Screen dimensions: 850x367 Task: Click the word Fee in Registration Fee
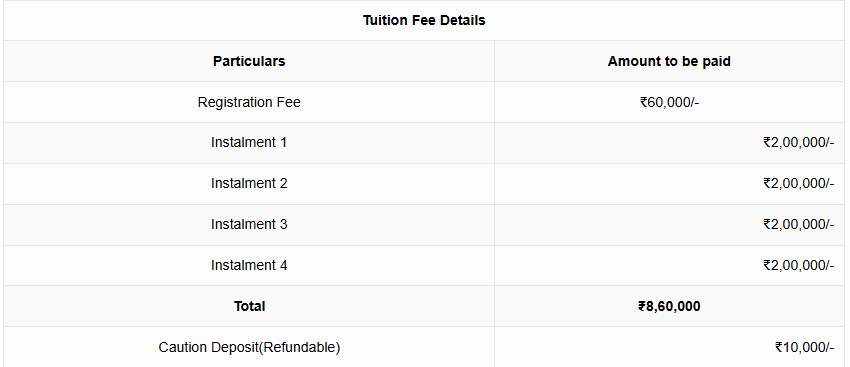(x=290, y=102)
